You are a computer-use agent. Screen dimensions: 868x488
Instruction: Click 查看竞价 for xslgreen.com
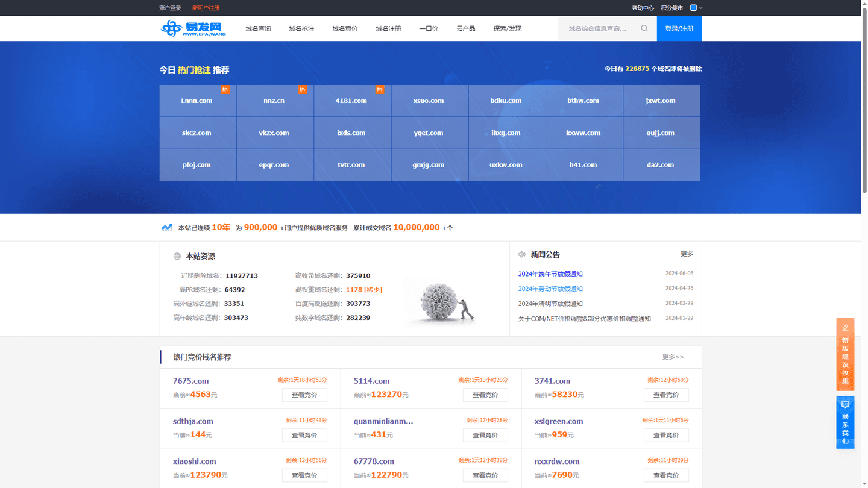[666, 435]
